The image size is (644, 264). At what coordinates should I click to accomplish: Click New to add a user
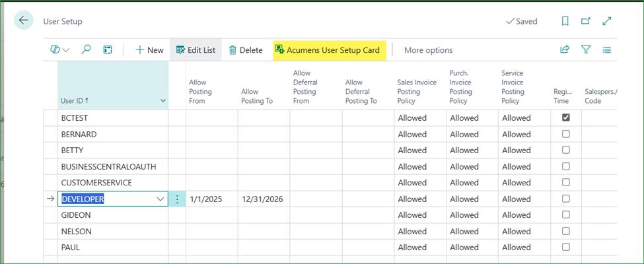[149, 50]
